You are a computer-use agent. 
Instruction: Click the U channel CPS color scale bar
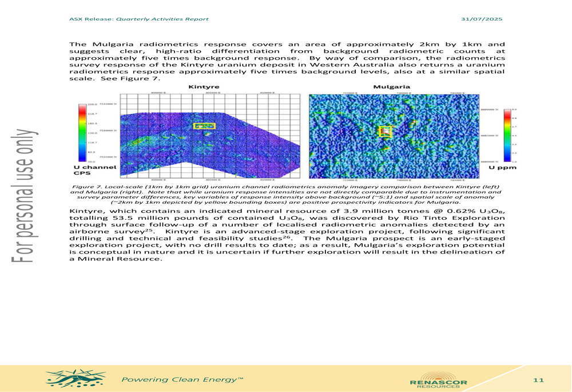tap(82, 133)
